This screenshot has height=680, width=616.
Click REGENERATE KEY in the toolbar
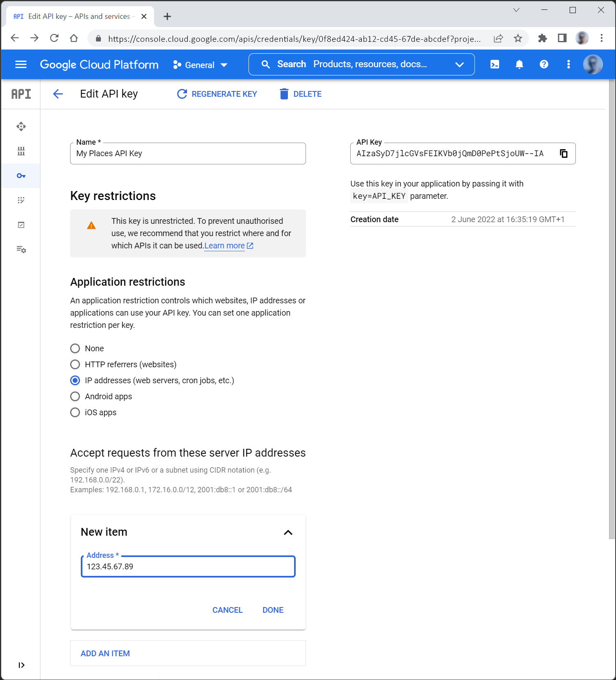tap(217, 94)
